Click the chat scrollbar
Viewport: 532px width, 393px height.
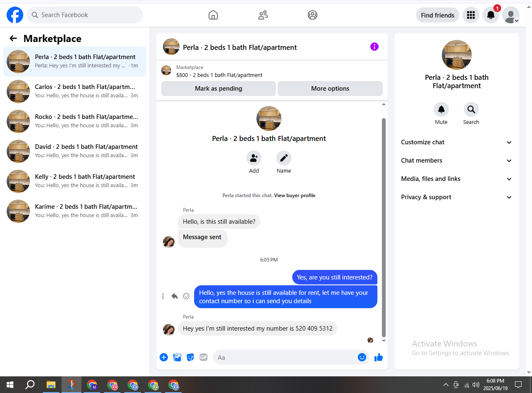point(384,227)
